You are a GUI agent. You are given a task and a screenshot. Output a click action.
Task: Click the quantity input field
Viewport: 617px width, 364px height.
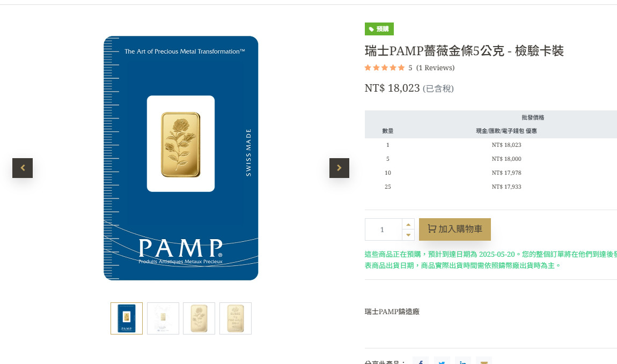383,229
